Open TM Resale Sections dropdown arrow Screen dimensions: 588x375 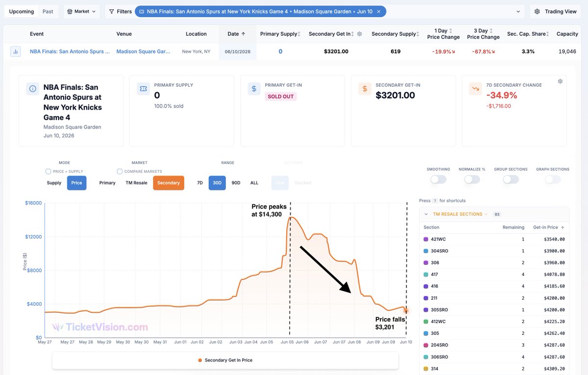click(486, 214)
